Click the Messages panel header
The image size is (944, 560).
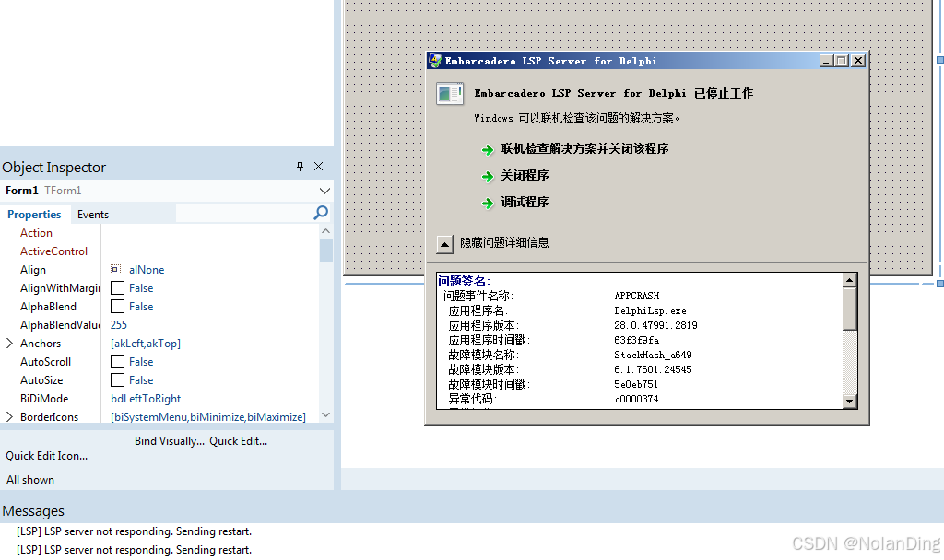coord(33,510)
